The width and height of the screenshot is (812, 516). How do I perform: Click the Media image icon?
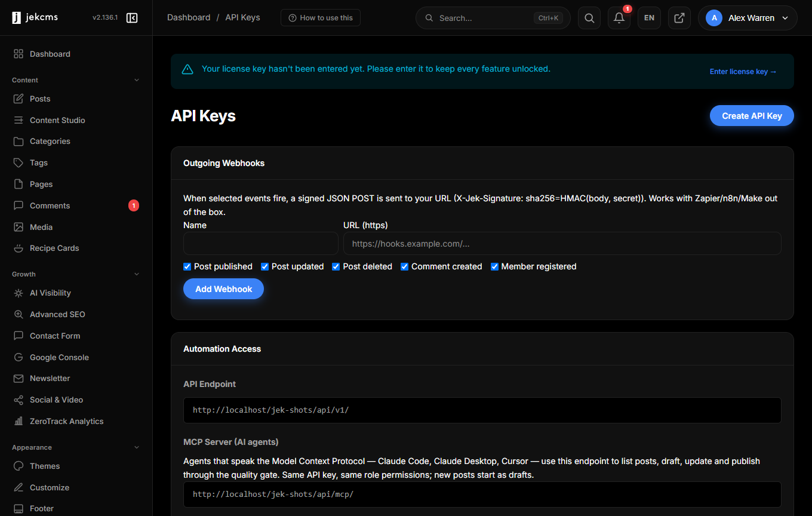pos(19,227)
